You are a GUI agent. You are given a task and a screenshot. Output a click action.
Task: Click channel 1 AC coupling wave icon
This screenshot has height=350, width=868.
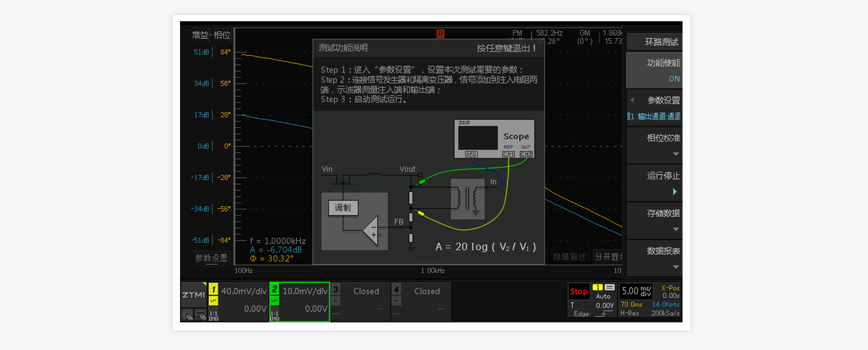pos(214,301)
